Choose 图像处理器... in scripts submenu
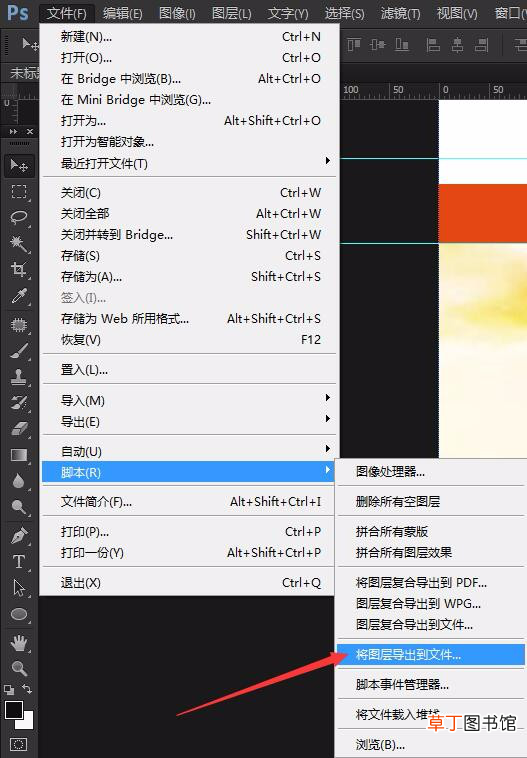 click(431, 471)
